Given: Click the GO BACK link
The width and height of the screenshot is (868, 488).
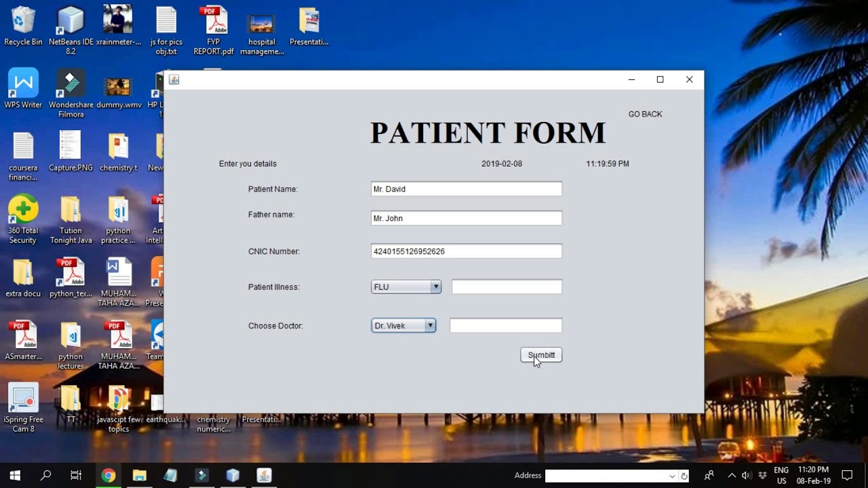Looking at the screenshot, I should 645,115.
